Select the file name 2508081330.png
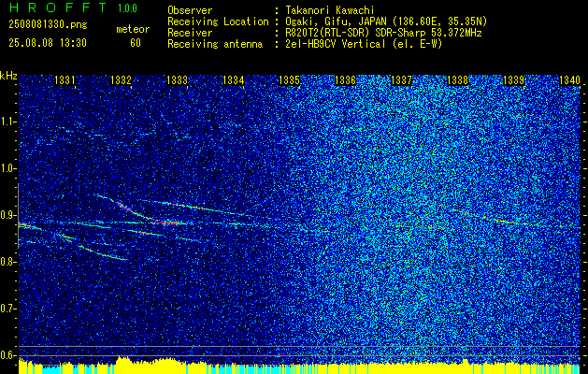588x374 pixels. coord(48,25)
